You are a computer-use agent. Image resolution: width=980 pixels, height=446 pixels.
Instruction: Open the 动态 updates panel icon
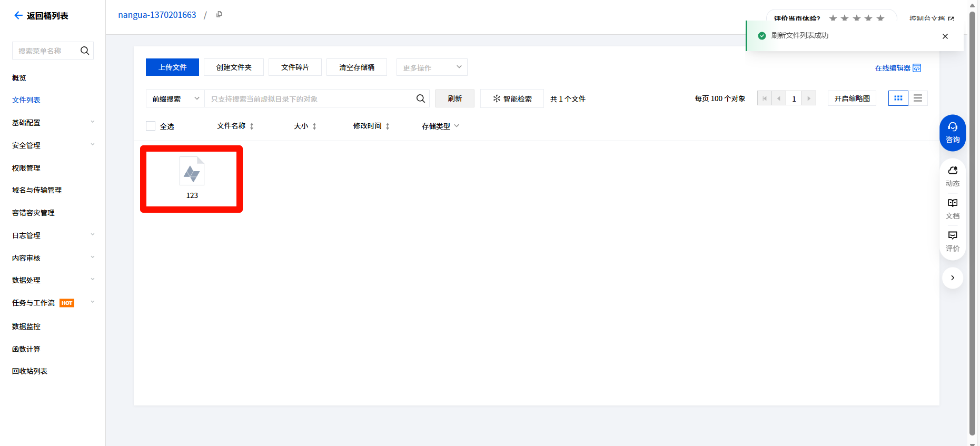point(952,176)
